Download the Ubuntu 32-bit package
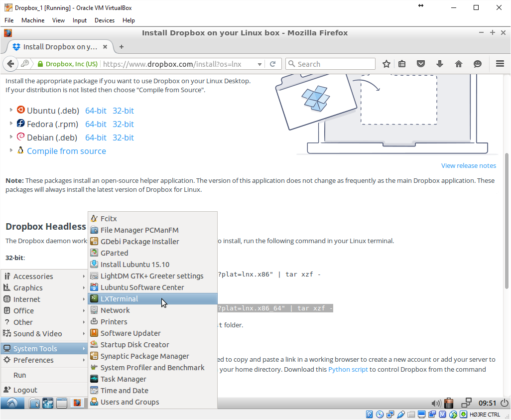511x420 pixels. click(123, 111)
